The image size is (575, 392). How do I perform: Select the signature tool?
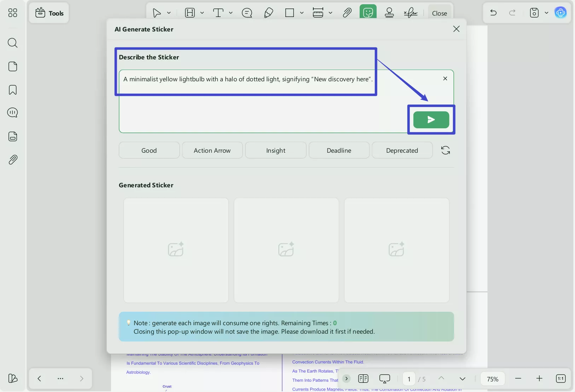(x=411, y=13)
